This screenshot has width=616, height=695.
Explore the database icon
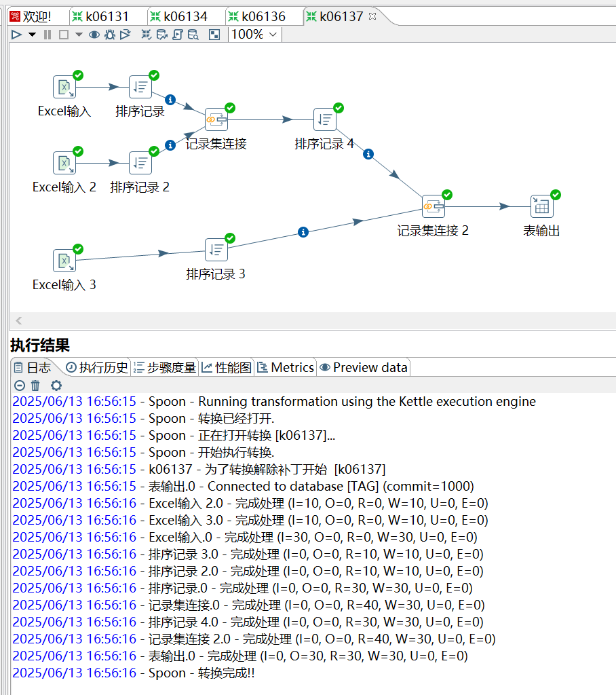point(193,35)
